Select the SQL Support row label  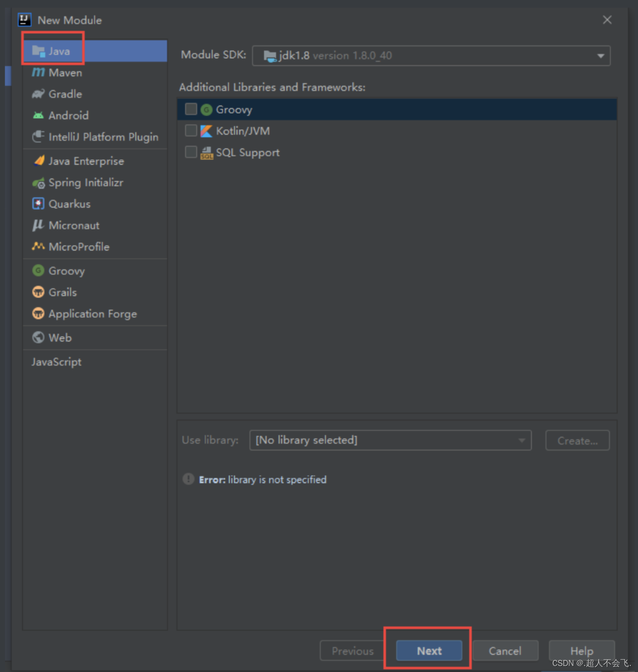(x=248, y=152)
